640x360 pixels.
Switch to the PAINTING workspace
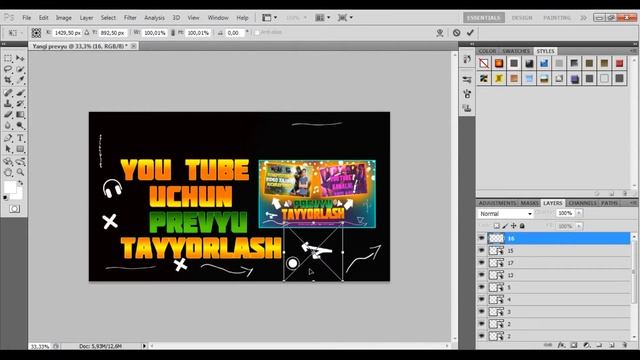pyautogui.click(x=557, y=18)
